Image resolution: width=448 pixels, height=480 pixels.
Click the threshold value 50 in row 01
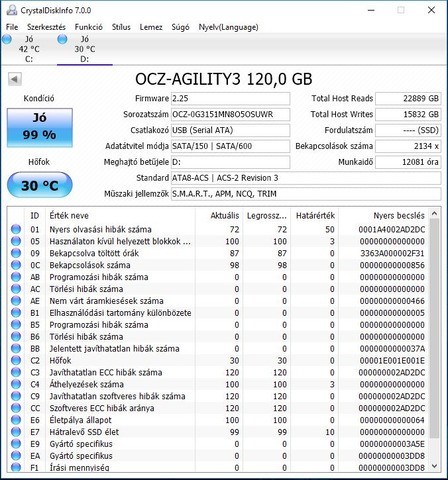(x=330, y=229)
